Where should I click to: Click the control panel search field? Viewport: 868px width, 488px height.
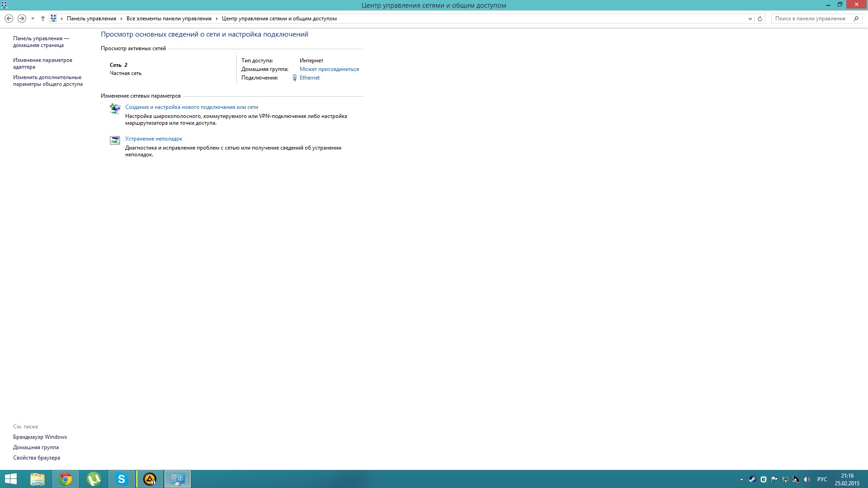point(810,19)
